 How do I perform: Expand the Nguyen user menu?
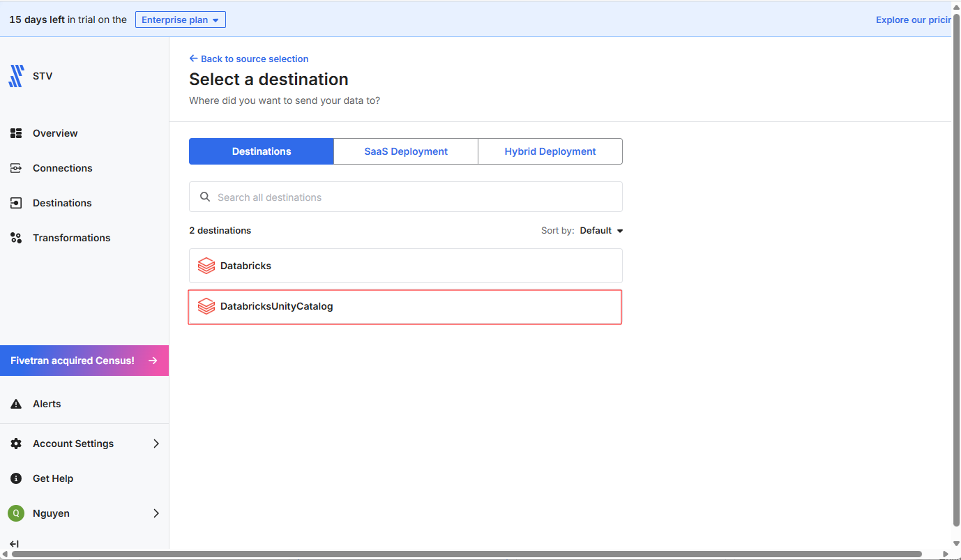pyautogui.click(x=156, y=513)
